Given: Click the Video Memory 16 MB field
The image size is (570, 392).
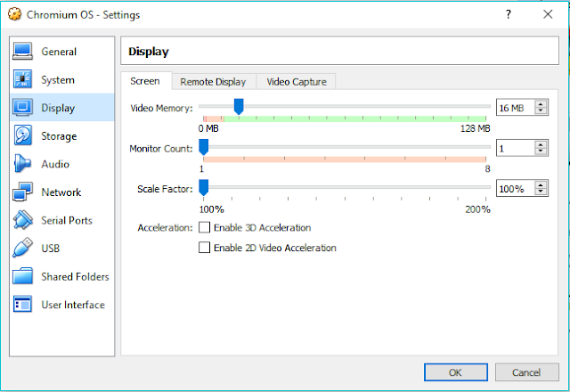Looking at the screenshot, I should tap(516, 108).
